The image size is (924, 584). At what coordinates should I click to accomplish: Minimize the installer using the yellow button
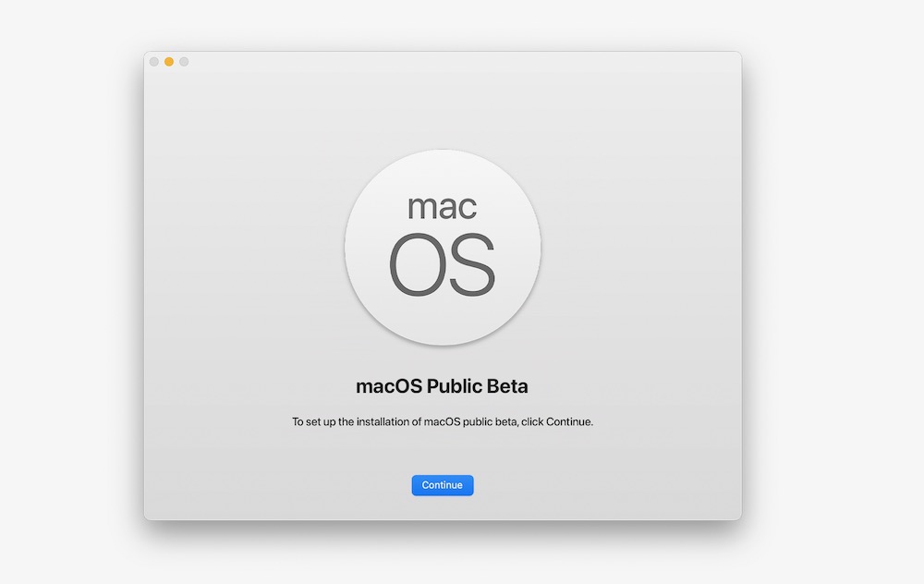[169, 62]
